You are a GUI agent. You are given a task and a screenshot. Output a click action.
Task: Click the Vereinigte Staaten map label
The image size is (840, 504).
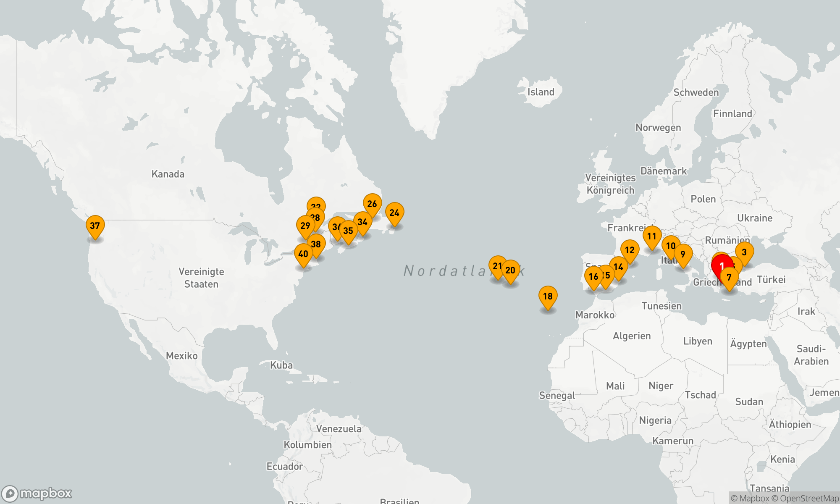(x=202, y=278)
